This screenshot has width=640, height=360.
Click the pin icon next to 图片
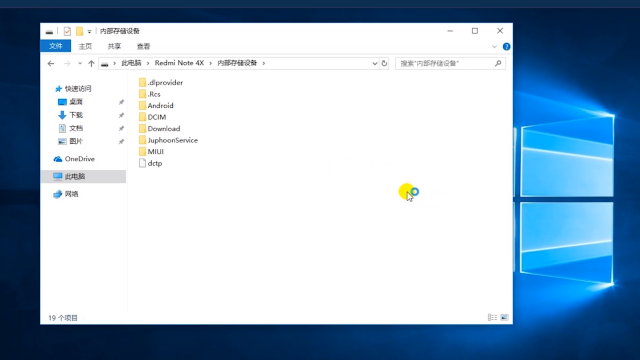[121, 142]
